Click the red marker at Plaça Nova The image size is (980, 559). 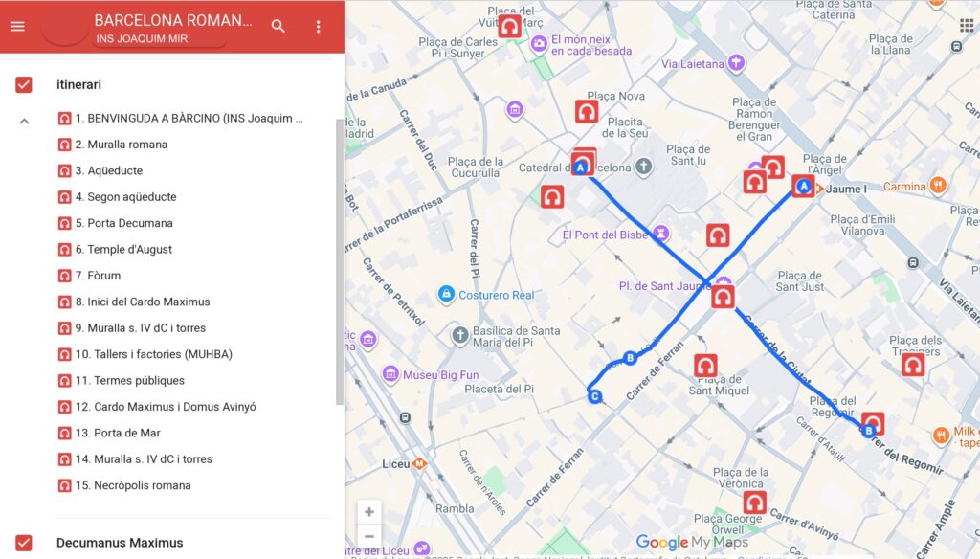587,112
